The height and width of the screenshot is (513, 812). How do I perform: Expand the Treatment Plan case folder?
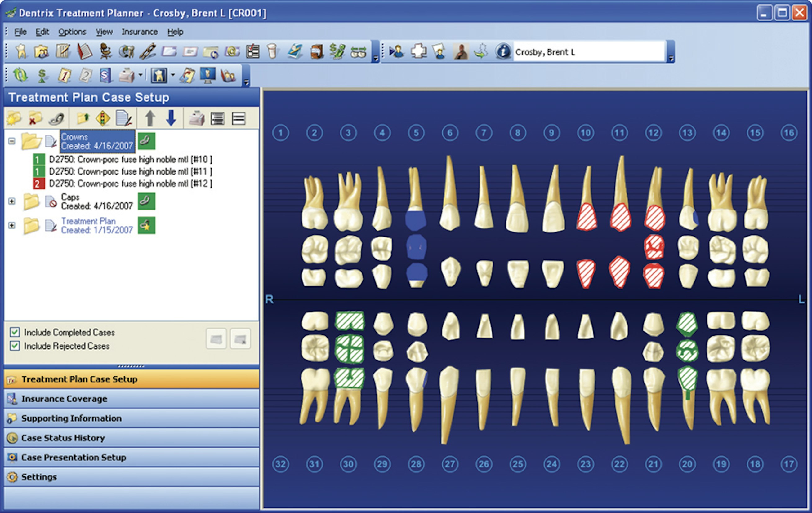coord(12,225)
